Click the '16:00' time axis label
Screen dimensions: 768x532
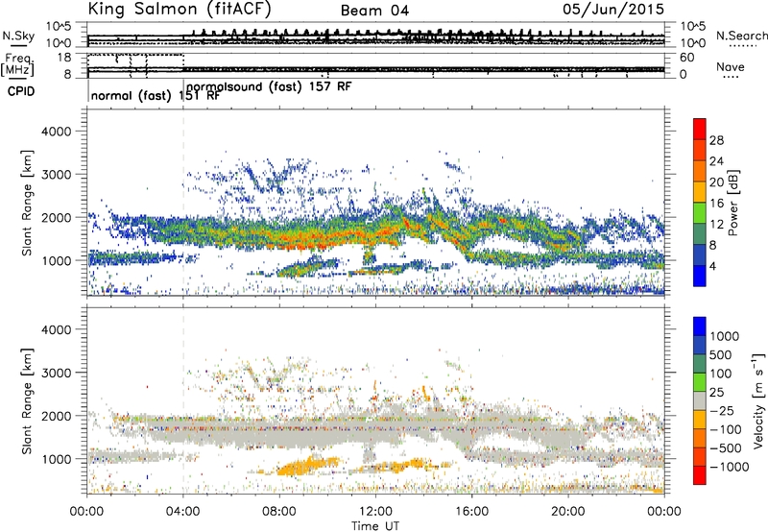click(x=471, y=512)
